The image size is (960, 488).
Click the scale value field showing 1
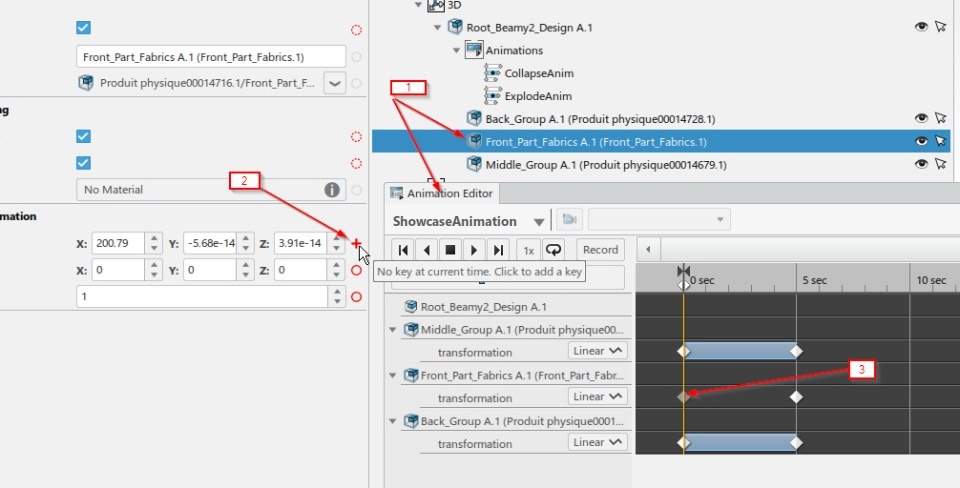tap(202, 297)
